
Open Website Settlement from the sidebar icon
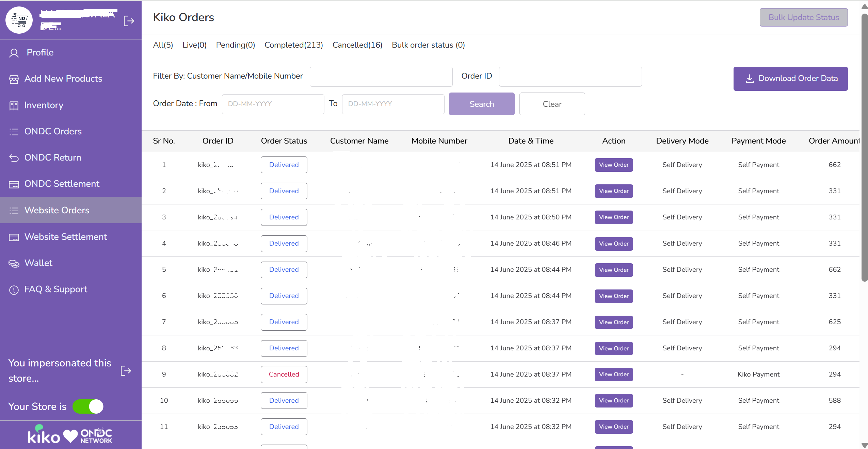point(14,237)
